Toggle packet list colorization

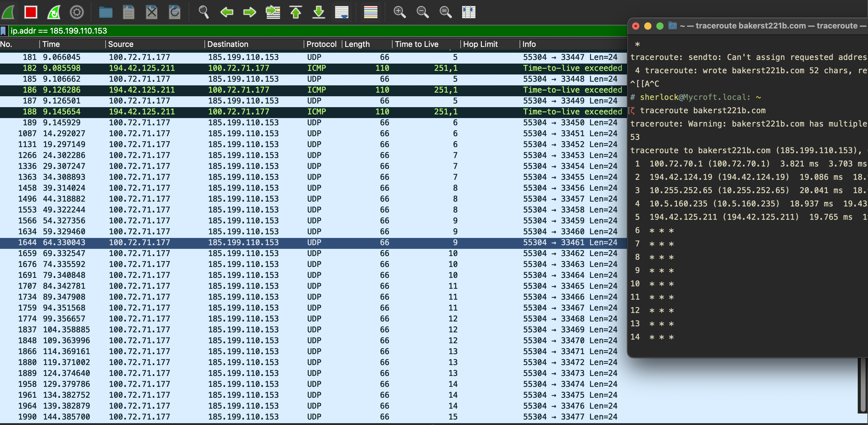[x=371, y=12]
